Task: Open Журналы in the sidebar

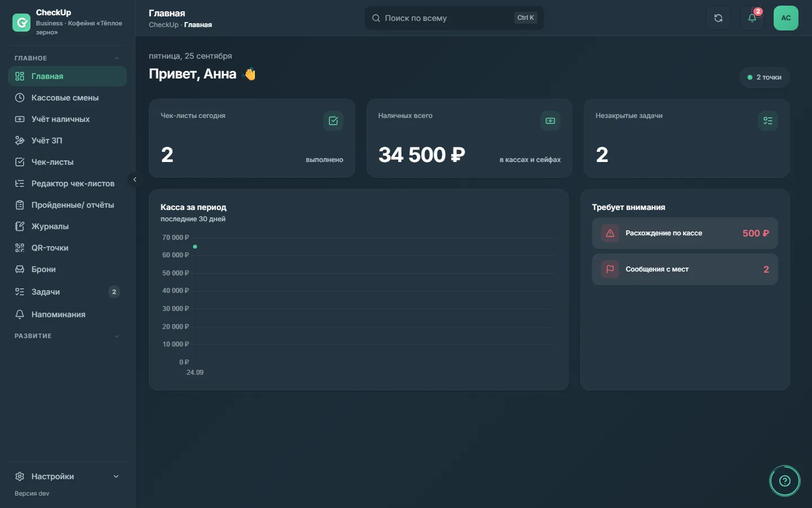Action: coord(67,226)
